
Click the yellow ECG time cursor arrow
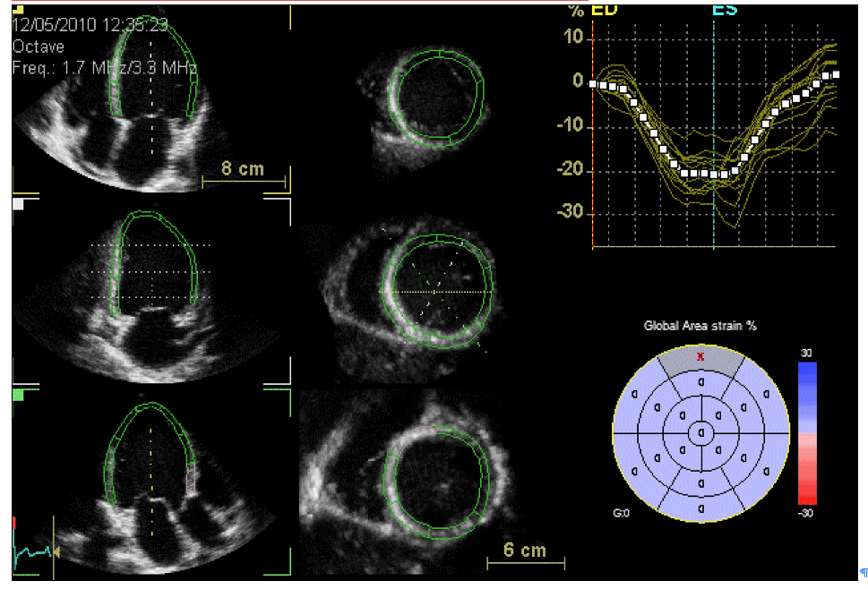pos(57,552)
